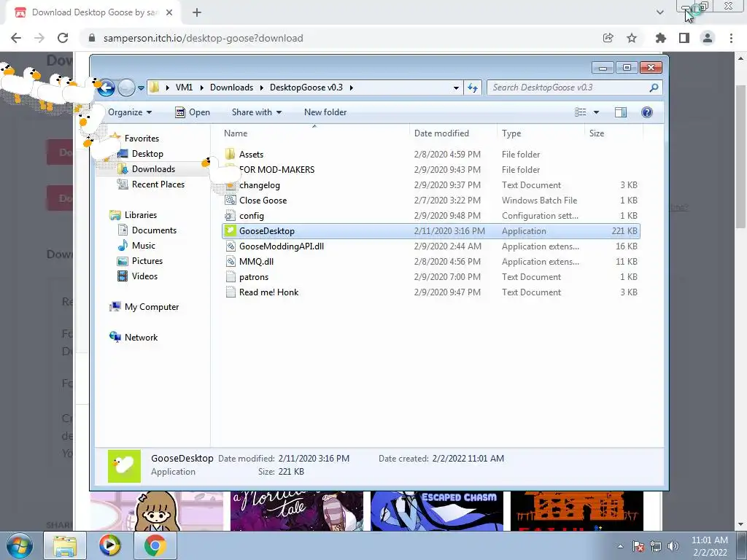Open Downloads under Favorites
The height and width of the screenshot is (560, 747).
(x=153, y=169)
